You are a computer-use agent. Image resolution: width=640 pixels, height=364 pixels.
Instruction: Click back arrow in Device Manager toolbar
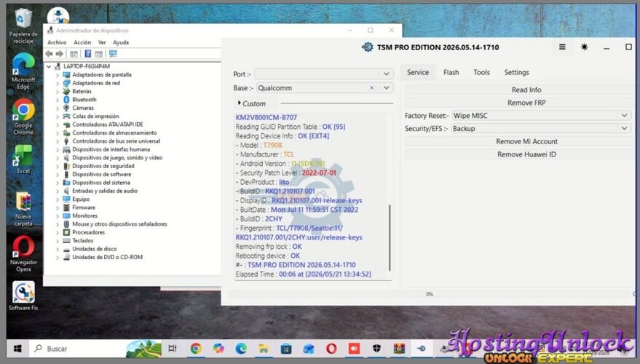[50, 54]
